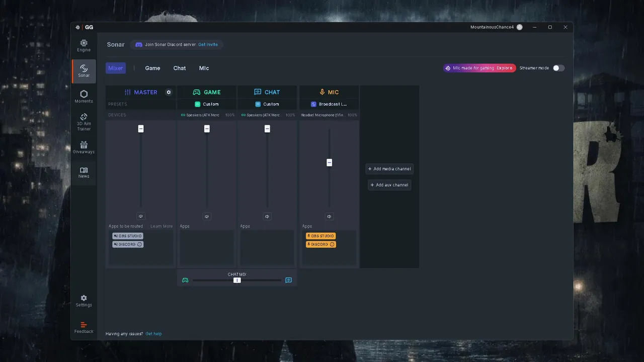Select DISCORD tag under Mic apps
The width and height of the screenshot is (644, 362).
click(320, 244)
